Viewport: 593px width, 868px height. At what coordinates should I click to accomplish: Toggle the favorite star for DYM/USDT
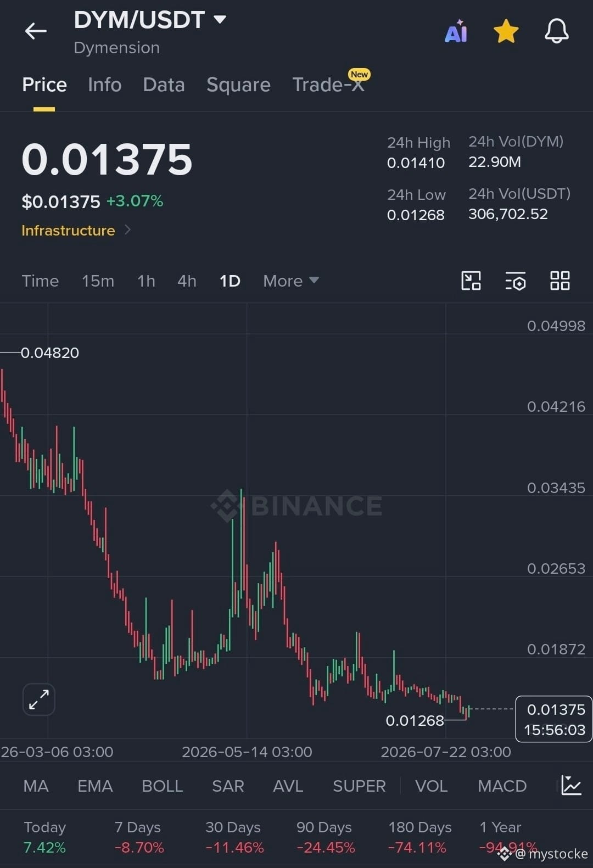pyautogui.click(x=506, y=31)
